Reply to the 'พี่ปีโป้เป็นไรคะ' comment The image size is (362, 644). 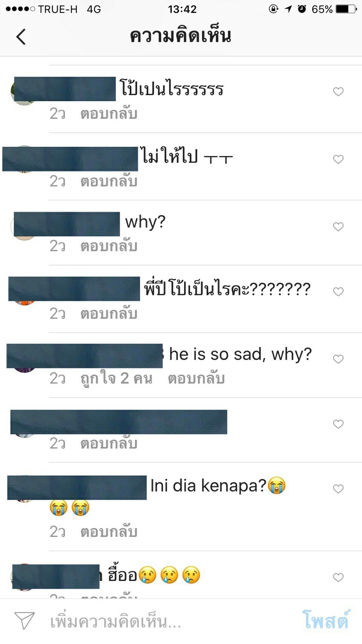109,314
